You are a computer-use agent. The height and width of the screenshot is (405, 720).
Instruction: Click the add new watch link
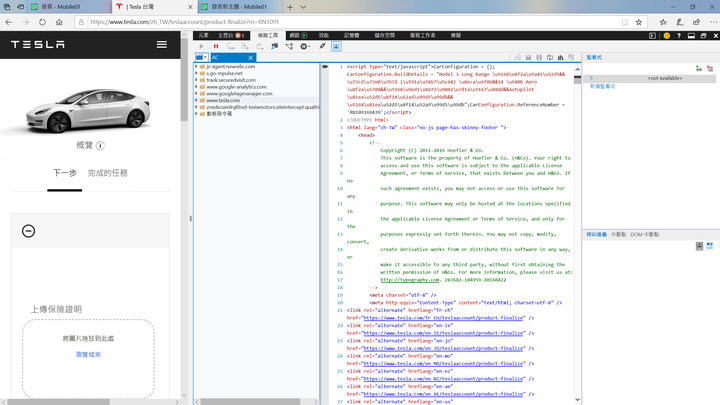pos(602,86)
